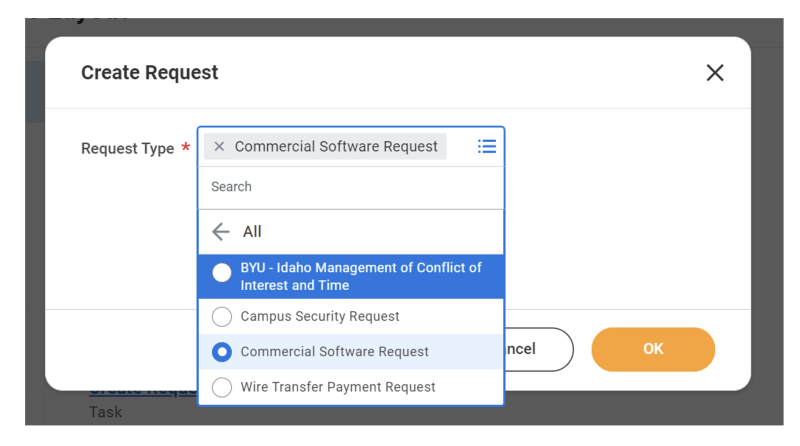800x446 pixels.
Task: Click the selected Commercial Software Request chip label
Action: pyautogui.click(x=336, y=147)
